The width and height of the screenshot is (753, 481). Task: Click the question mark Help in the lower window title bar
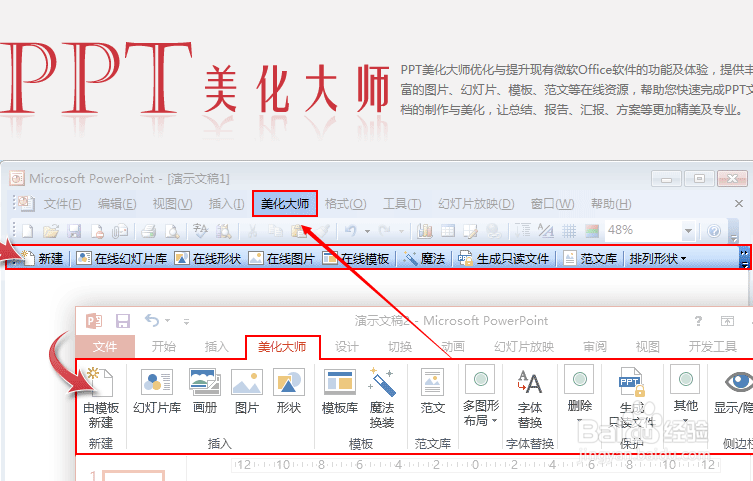pos(698,321)
